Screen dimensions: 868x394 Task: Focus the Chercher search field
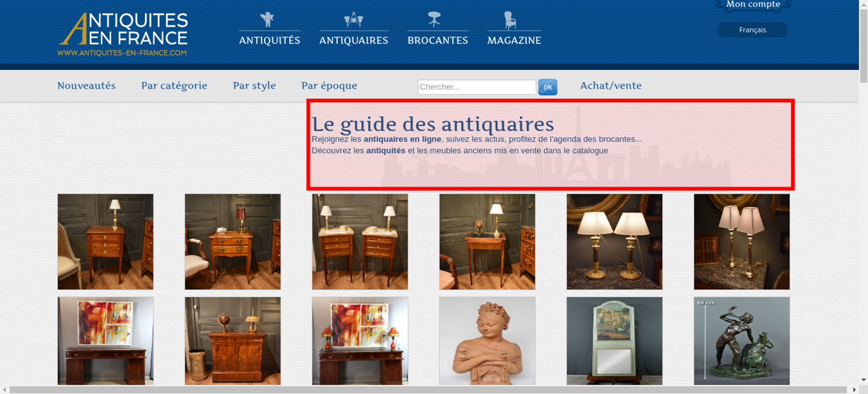point(477,87)
